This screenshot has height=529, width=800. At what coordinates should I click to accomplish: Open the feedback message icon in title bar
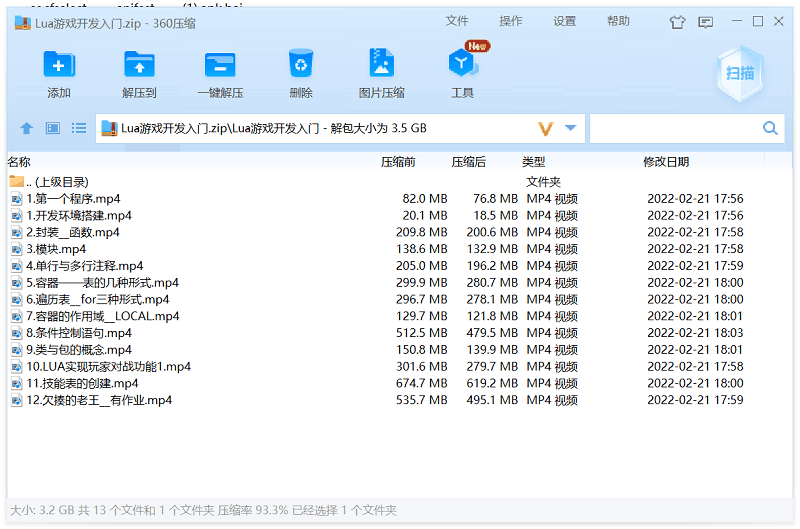(706, 21)
